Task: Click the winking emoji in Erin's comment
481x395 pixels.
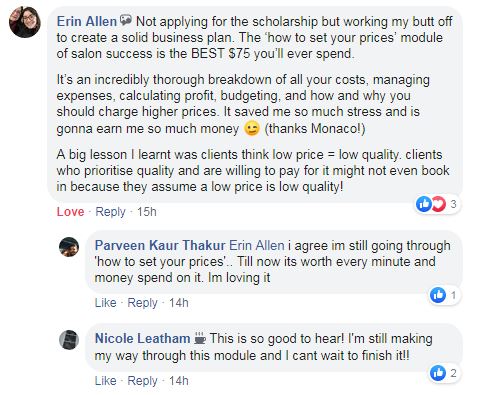Action: [x=252, y=129]
